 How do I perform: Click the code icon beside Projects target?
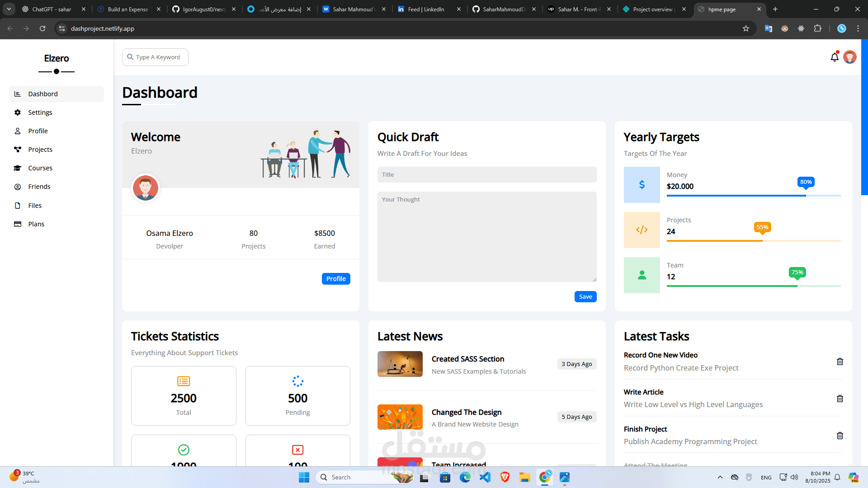click(x=642, y=230)
